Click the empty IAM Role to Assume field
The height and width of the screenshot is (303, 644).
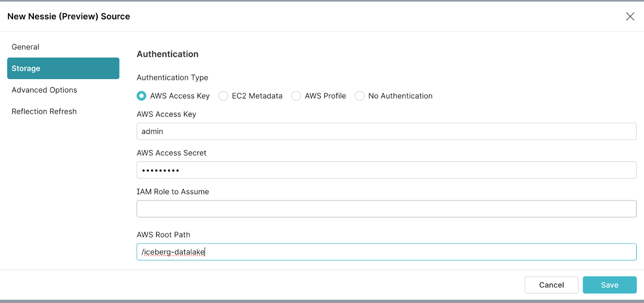tap(386, 209)
